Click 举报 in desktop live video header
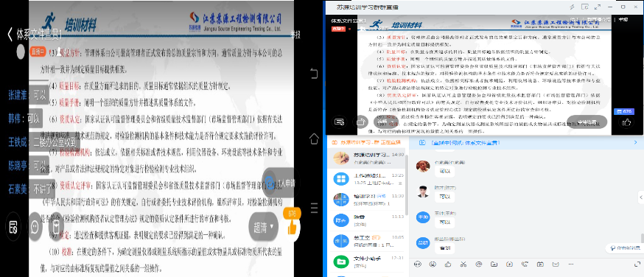The width and height of the screenshot is (644, 277). (x=623, y=19)
